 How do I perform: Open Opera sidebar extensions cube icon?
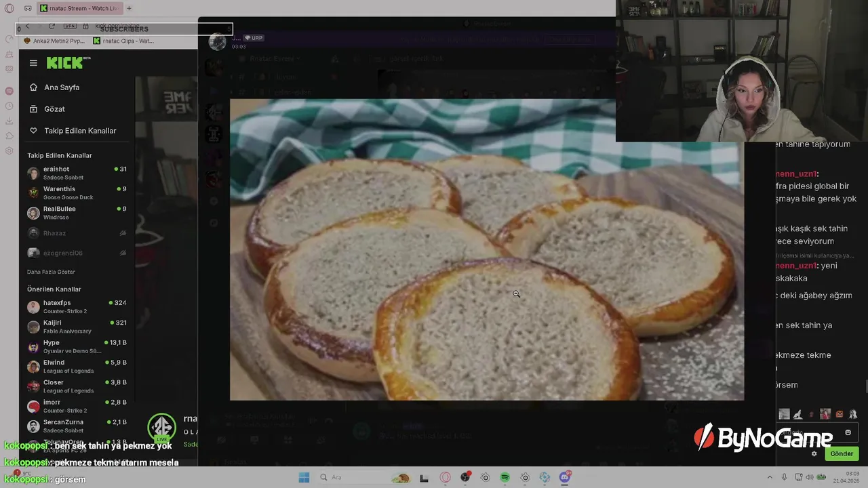9,136
